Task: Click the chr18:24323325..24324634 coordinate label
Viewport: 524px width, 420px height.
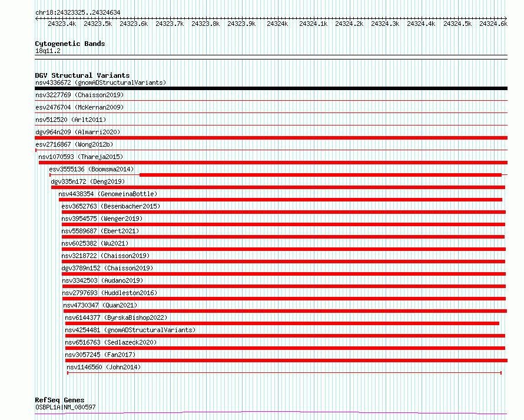Action: click(78, 12)
